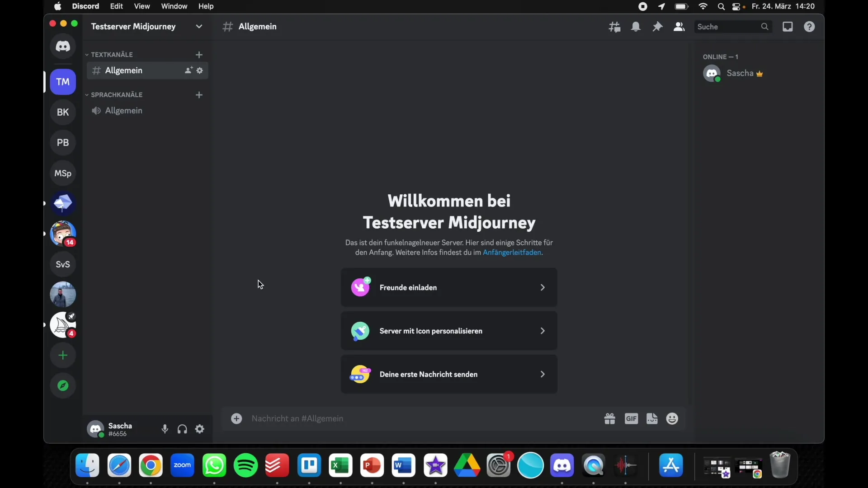The image size is (868, 488).
Task: Open Sascha's profile in member list
Action: tap(734, 74)
